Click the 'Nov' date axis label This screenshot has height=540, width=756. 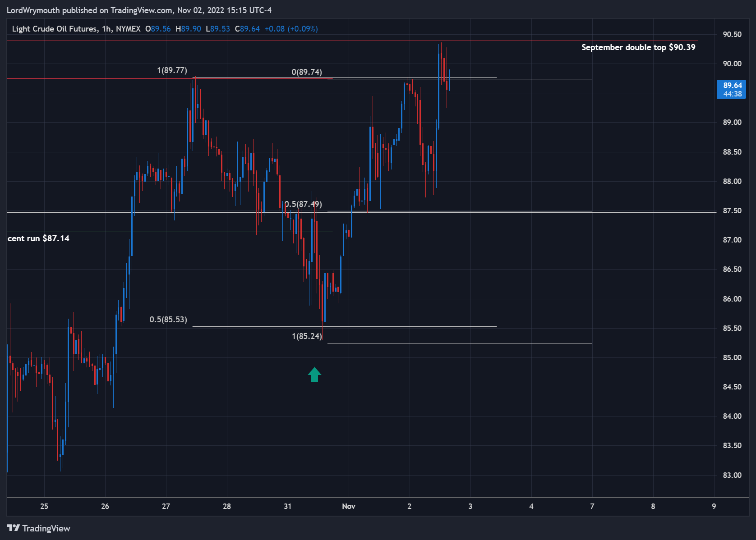[349, 506]
